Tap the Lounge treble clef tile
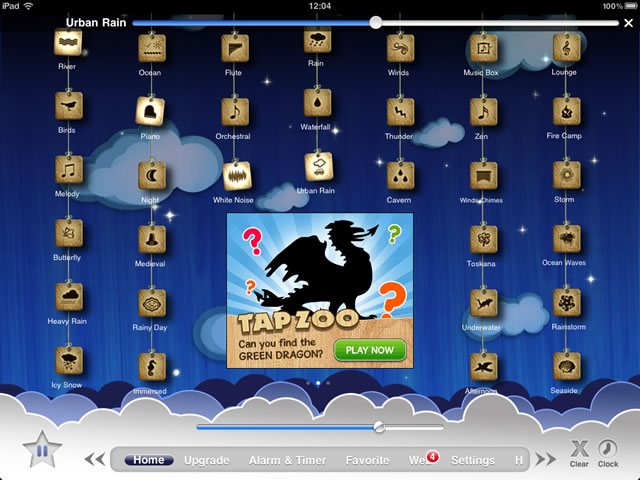Screen dimensions: 640x480 (567, 48)
